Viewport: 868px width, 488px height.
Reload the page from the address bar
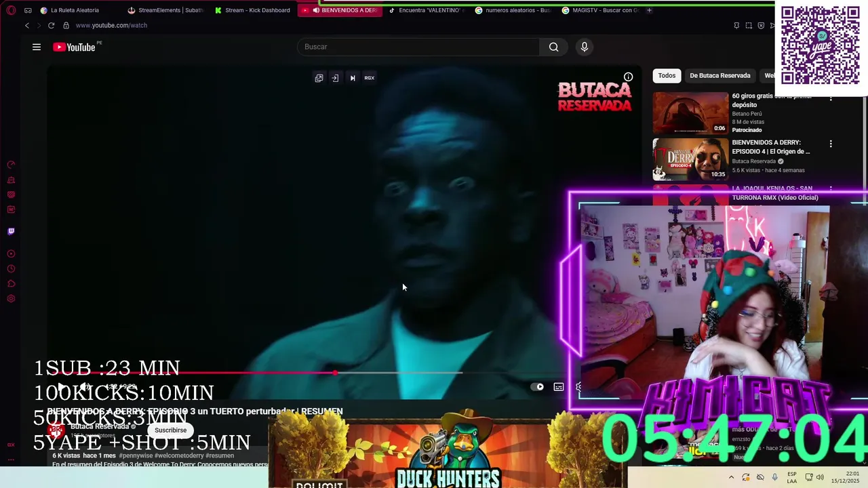[51, 25]
